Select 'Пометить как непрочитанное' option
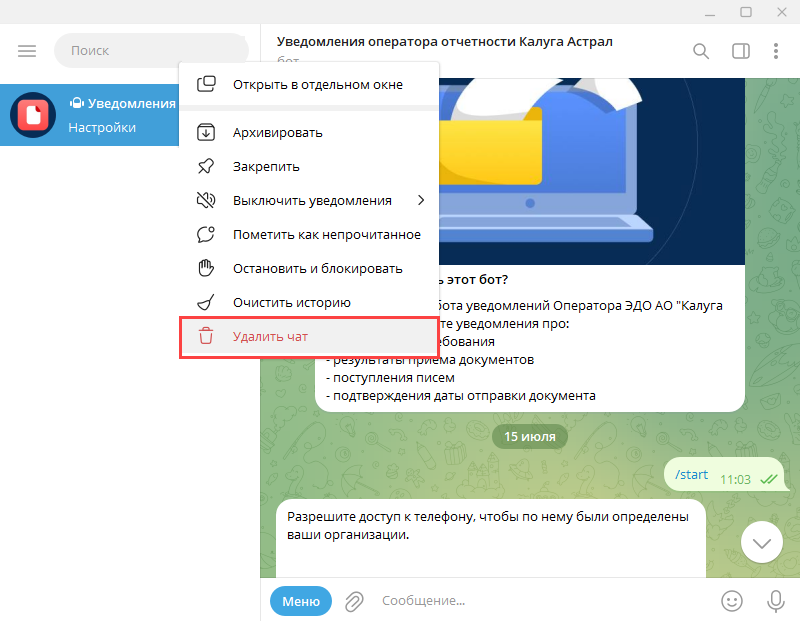This screenshot has height=621, width=800. [x=309, y=235]
